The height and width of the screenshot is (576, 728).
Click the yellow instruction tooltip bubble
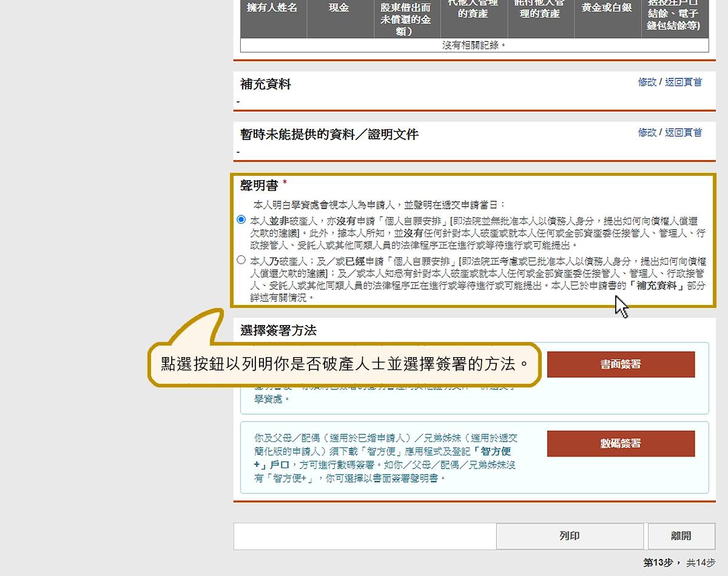point(344,364)
